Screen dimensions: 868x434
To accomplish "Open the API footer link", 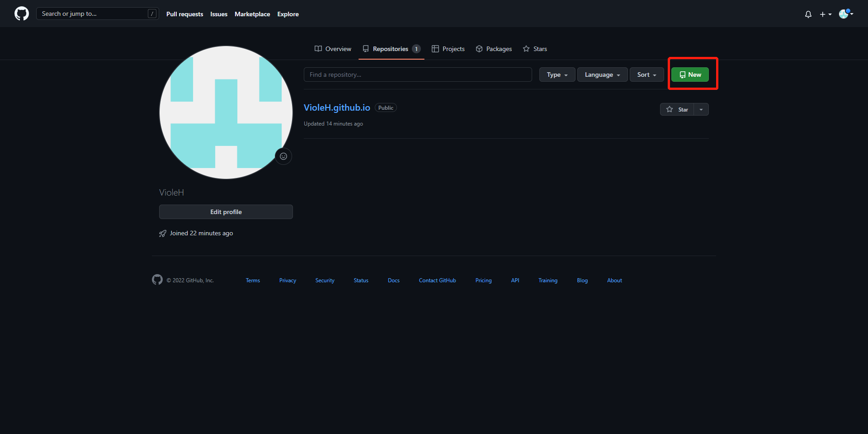I will (x=515, y=280).
